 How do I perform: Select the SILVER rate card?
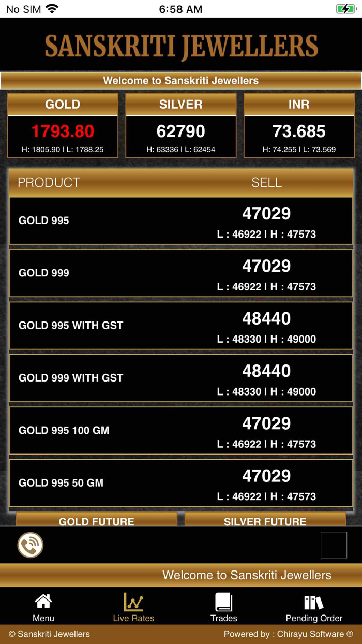[180, 125]
